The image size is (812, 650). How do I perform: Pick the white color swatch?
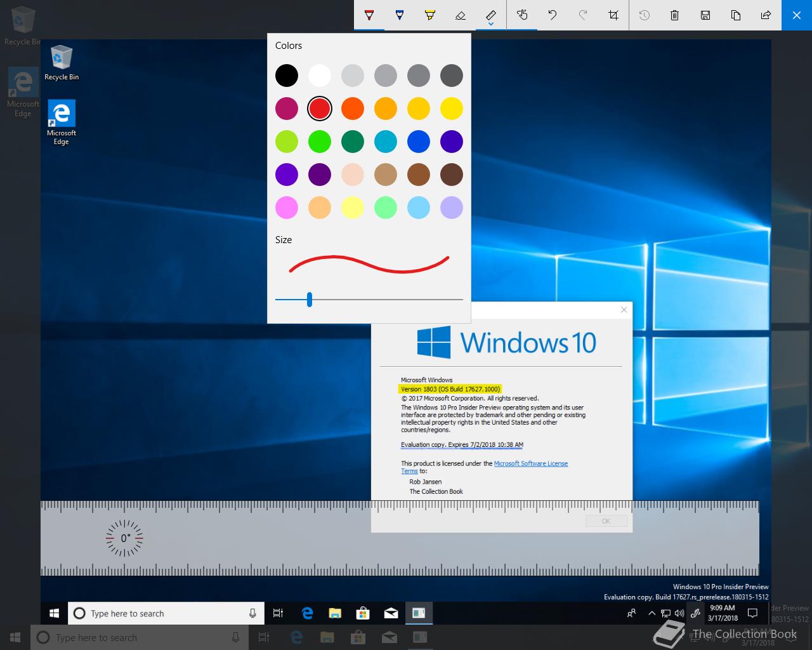tap(320, 76)
